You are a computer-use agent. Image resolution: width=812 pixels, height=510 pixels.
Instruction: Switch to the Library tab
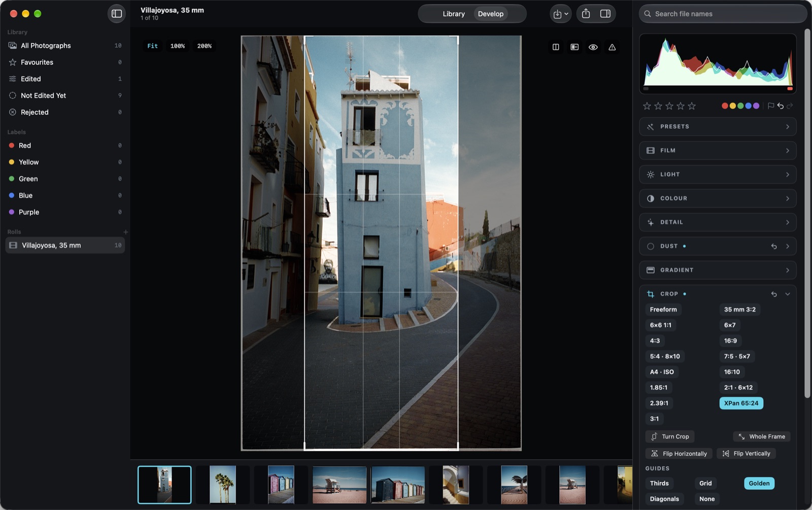coord(454,14)
